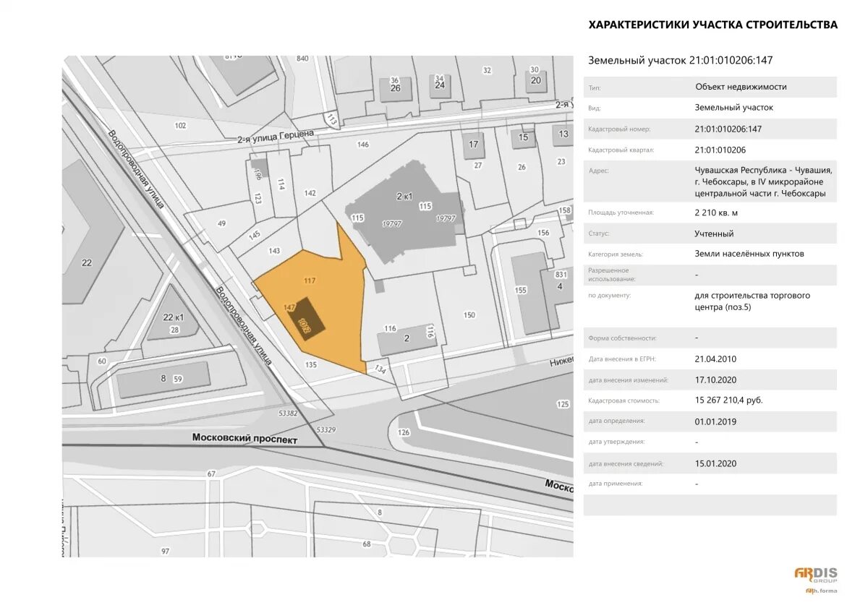The height and width of the screenshot is (613, 868).
Task: Click parcel number '142' on map
Action: (310, 193)
